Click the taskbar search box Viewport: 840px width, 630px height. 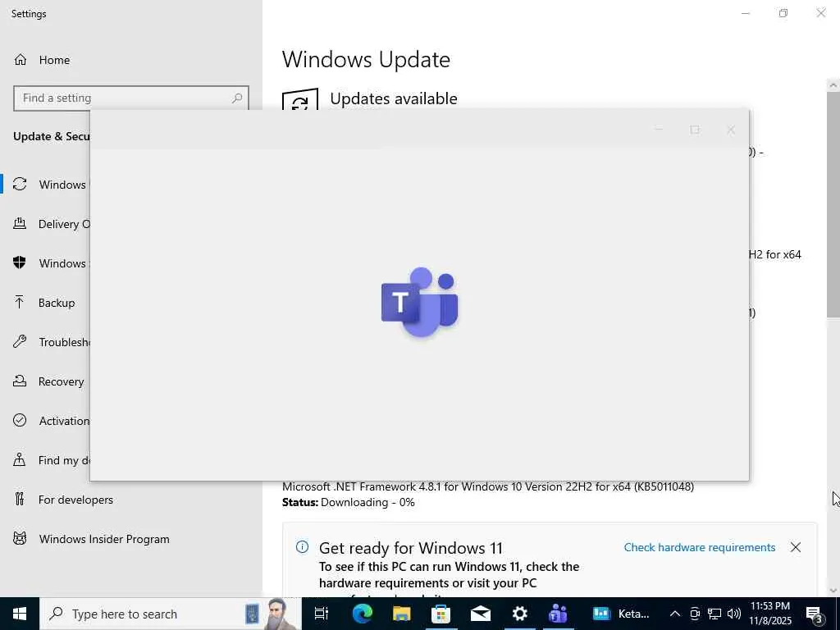pos(171,614)
